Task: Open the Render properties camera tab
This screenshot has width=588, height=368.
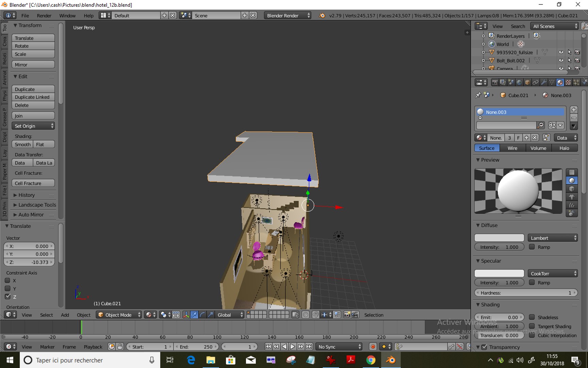Action: pos(495,82)
